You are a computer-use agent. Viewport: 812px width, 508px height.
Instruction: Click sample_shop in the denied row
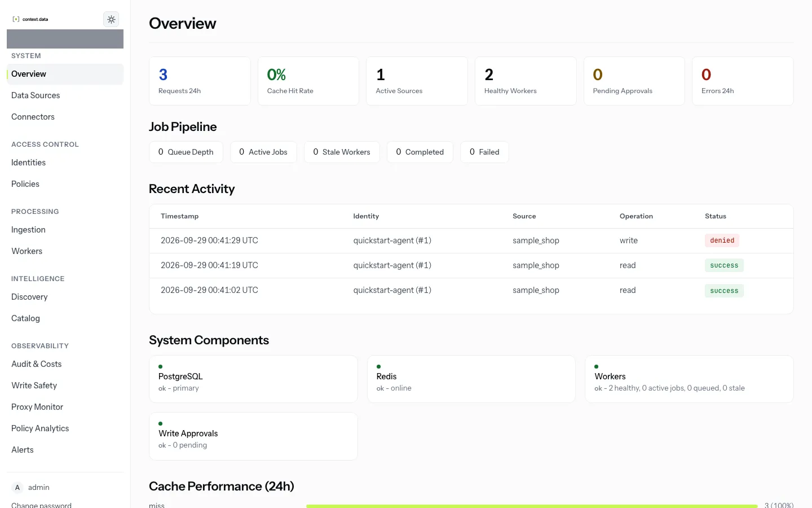coord(536,240)
